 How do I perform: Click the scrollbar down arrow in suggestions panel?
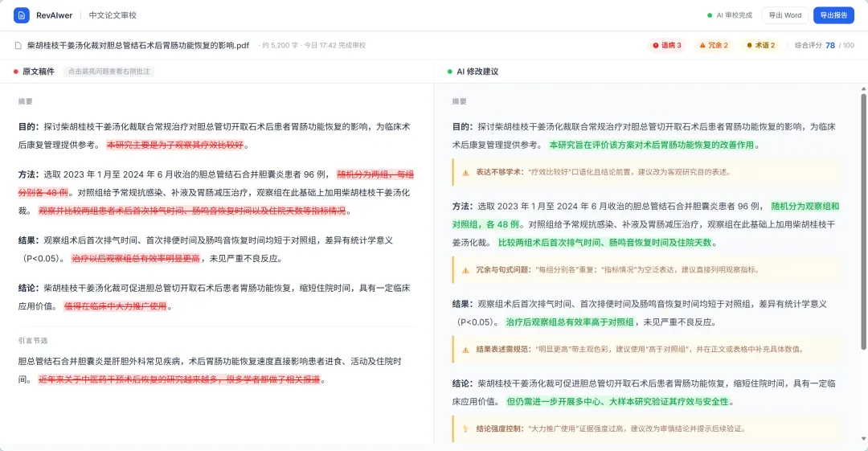tap(863, 440)
